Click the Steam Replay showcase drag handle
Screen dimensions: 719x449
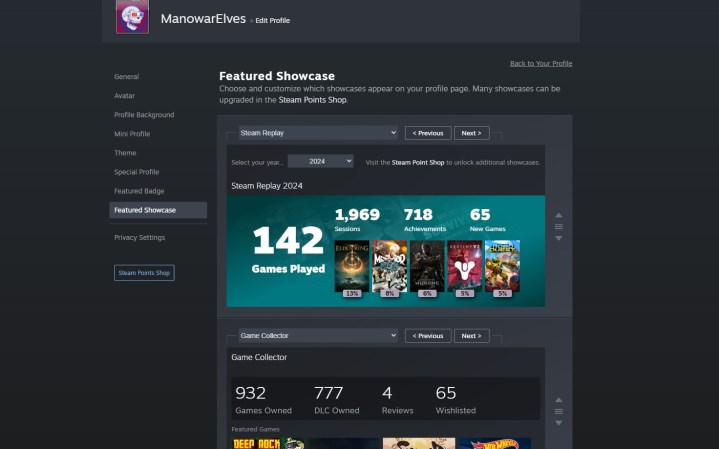pyautogui.click(x=559, y=227)
